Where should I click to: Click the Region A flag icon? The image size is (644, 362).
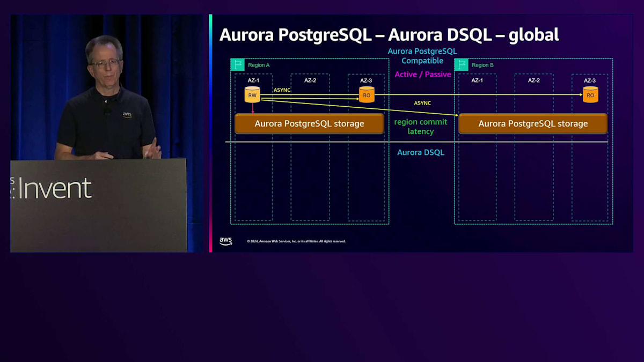[x=238, y=65]
